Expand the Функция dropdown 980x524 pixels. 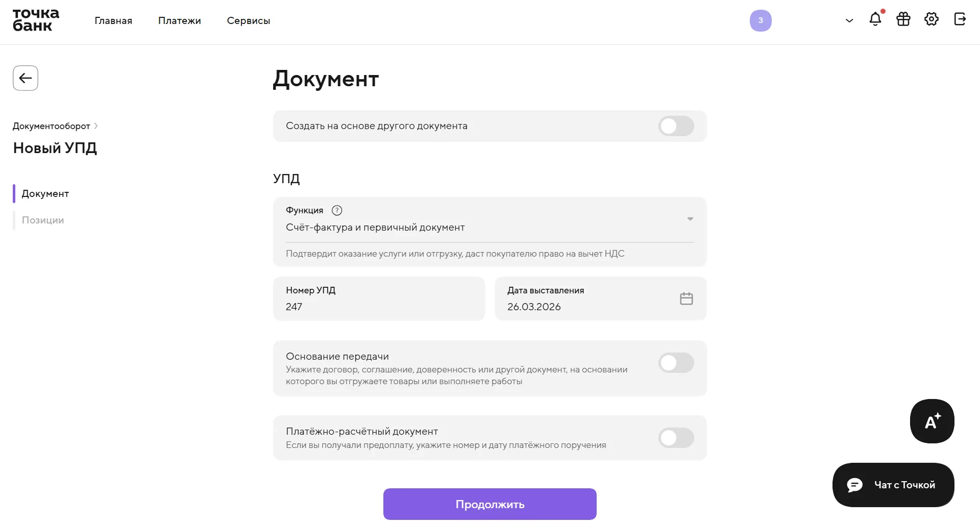690,219
